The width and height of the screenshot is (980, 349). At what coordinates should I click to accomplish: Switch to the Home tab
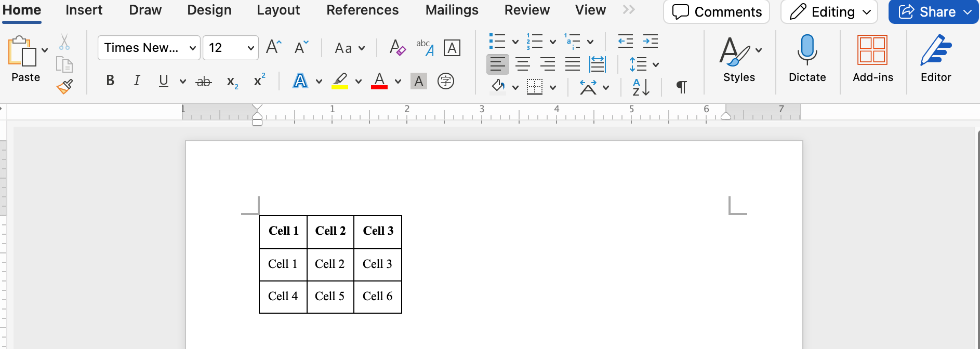(x=22, y=10)
